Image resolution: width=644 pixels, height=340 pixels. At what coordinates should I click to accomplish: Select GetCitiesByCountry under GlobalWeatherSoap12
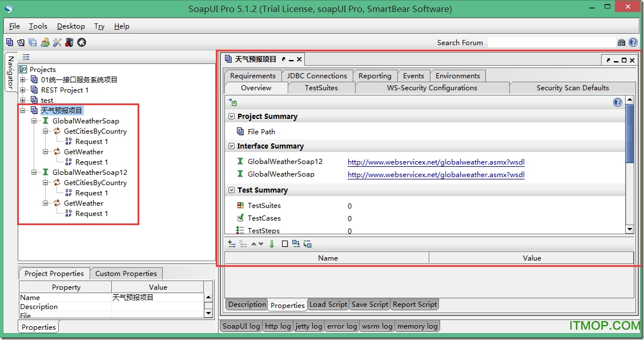coord(95,182)
